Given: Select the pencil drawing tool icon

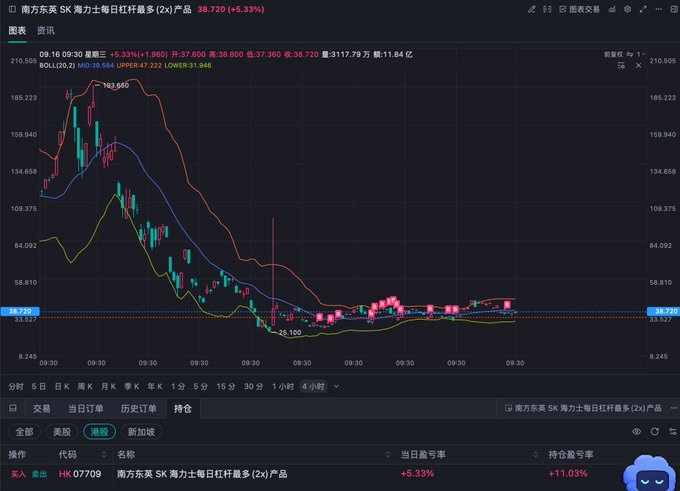Looking at the screenshot, I should [531, 9].
